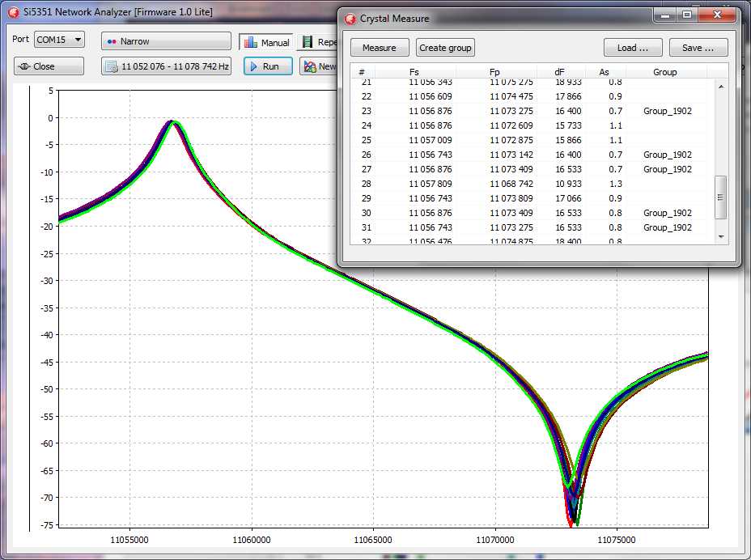Image resolution: width=751 pixels, height=560 pixels.
Task: Open the COM15 port dropdown
Action: pyautogui.click(x=60, y=40)
